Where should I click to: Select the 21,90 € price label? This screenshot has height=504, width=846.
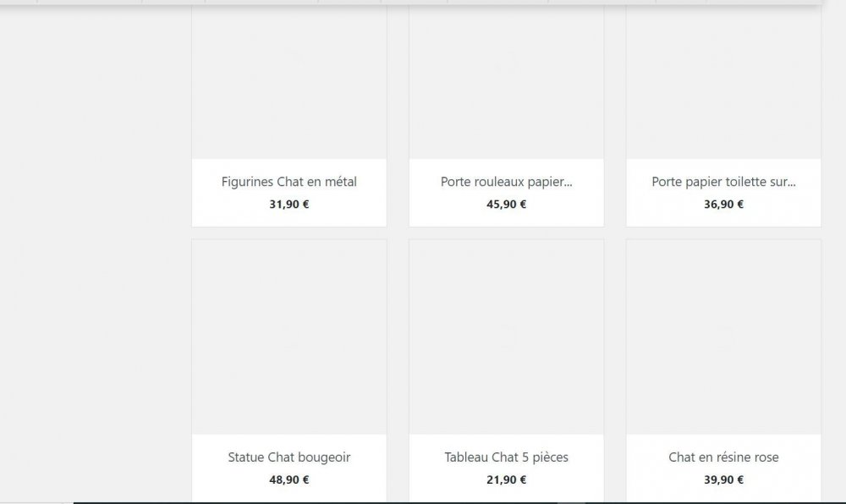tap(506, 479)
